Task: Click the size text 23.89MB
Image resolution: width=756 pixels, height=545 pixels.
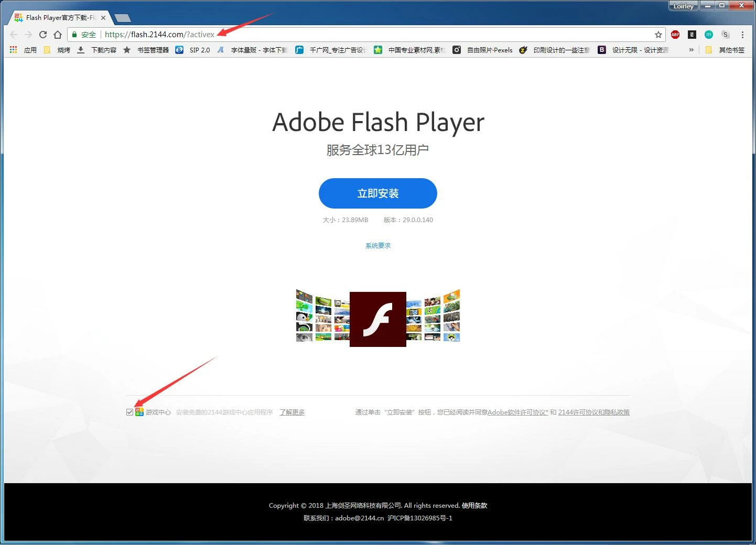Action: pyautogui.click(x=355, y=220)
